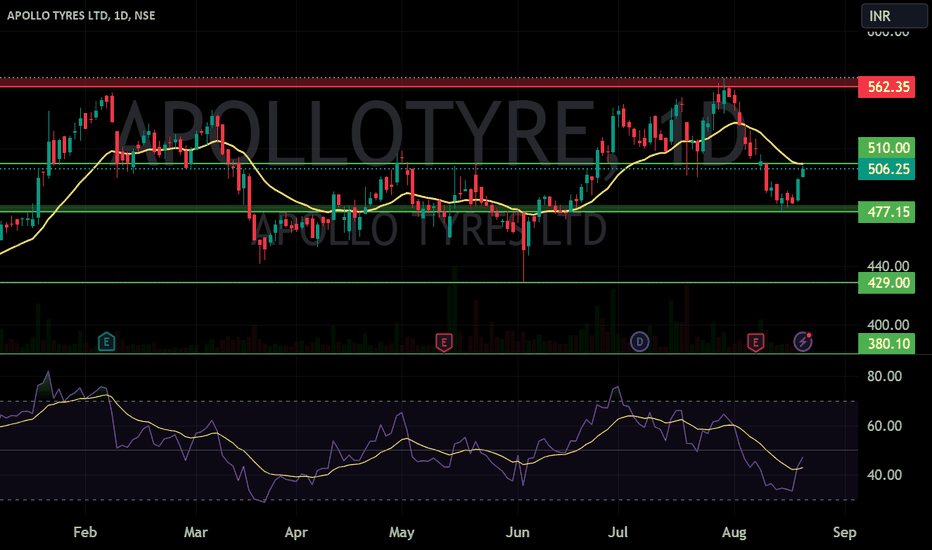Open the red earnings E marker in August
Viewport: 932px width, 550px height.
pos(755,342)
